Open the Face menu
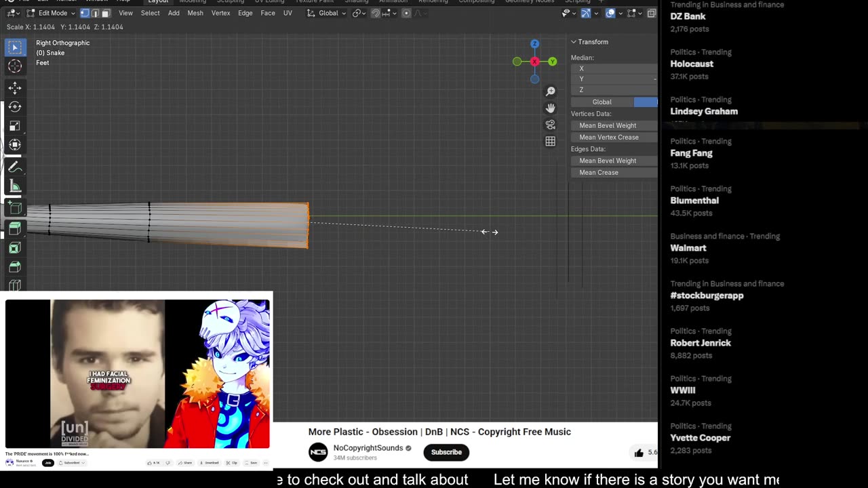The width and height of the screenshot is (868, 488). [x=268, y=13]
